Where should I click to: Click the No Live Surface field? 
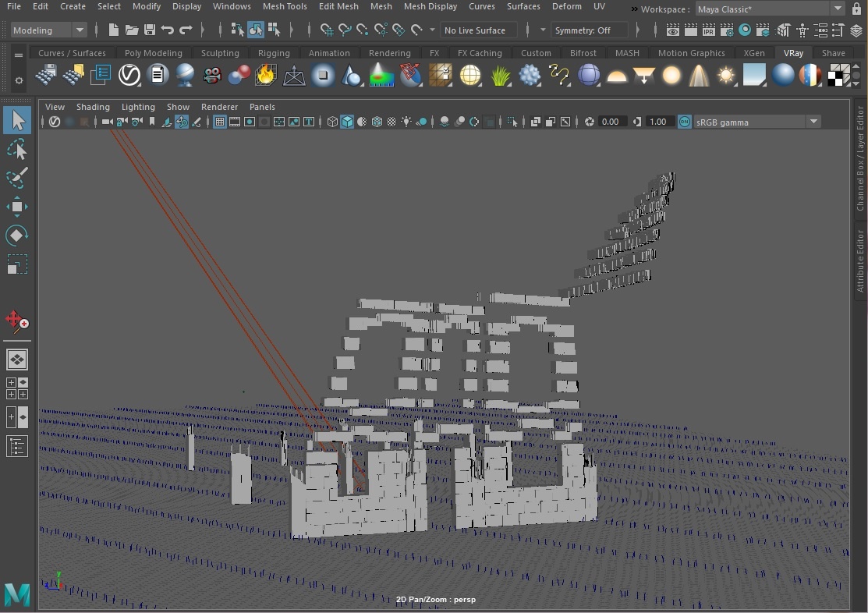point(479,30)
